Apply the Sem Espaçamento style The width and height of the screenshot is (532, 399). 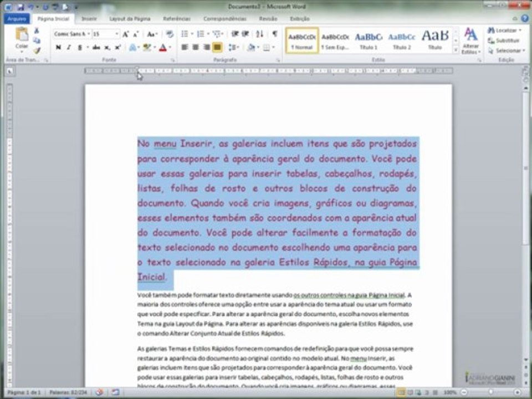pos(335,40)
